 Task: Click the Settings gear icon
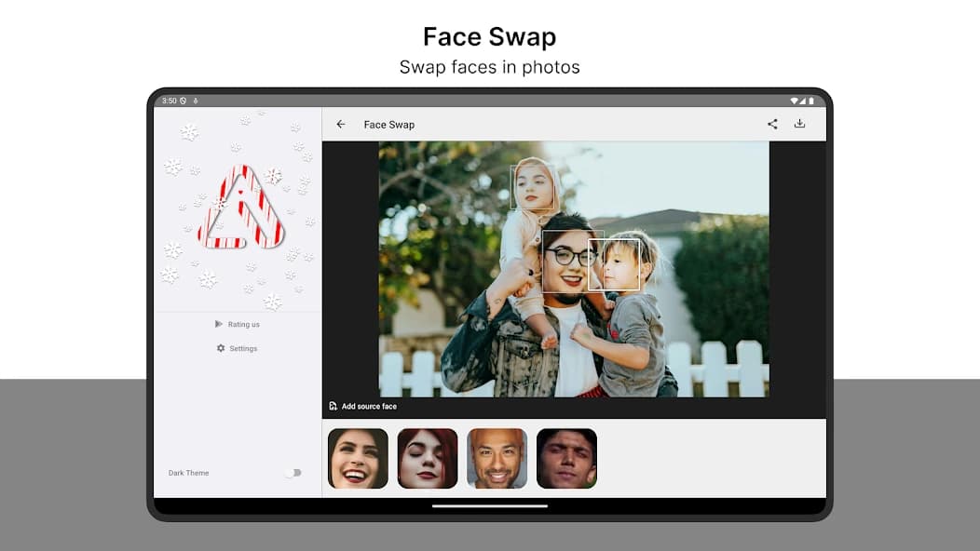click(221, 348)
